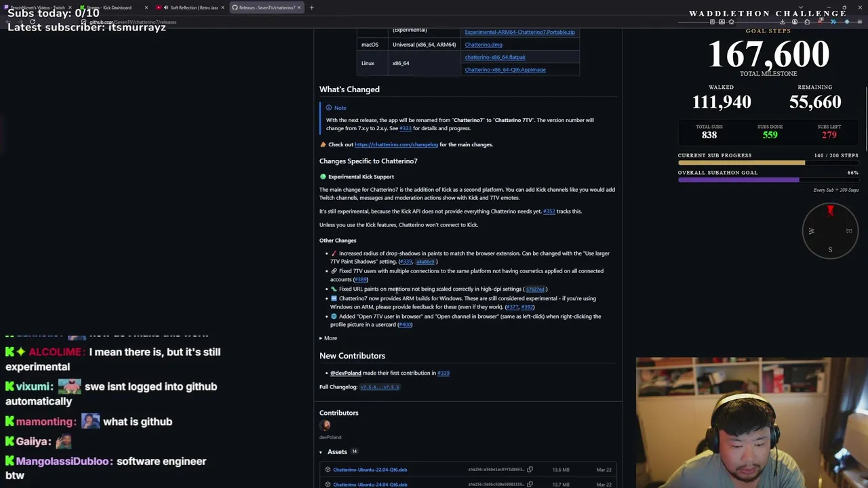Switch to the Kick Dashboard tab
The image size is (868, 488).
(113, 7)
